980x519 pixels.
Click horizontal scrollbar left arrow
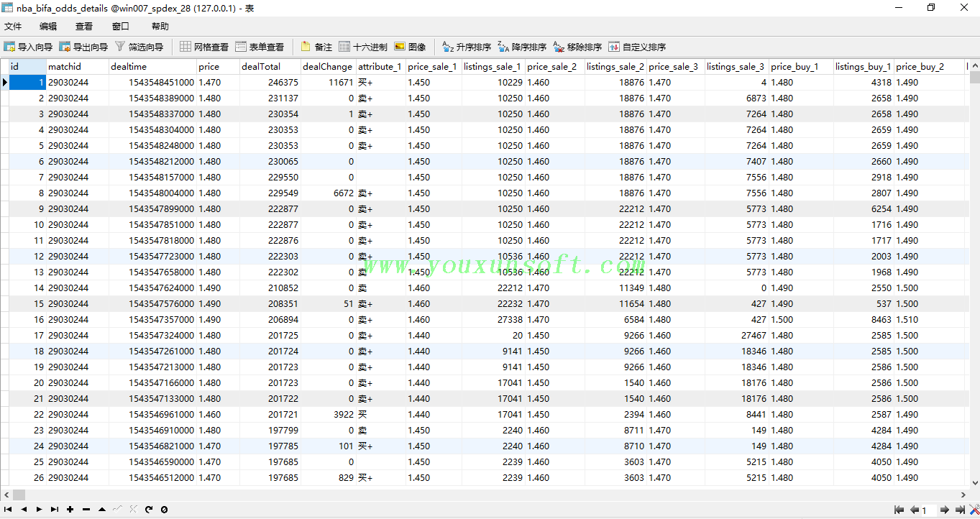(6, 495)
